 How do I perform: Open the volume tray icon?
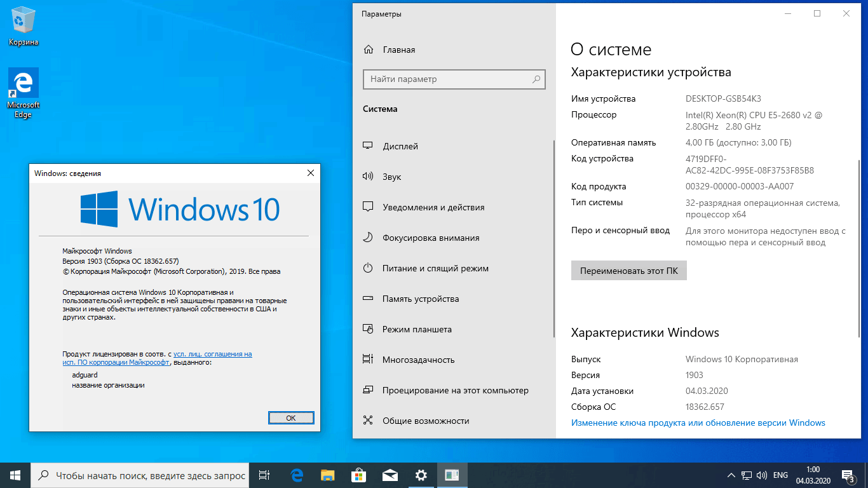pyautogui.click(x=762, y=475)
